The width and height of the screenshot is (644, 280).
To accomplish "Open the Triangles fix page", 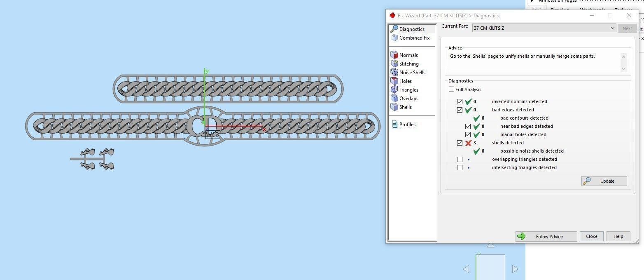I will click(408, 90).
